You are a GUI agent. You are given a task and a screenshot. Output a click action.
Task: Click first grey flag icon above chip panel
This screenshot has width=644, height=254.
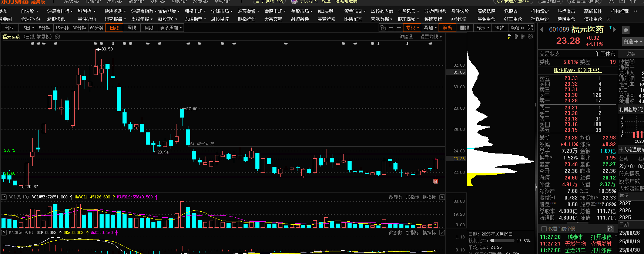click(x=517, y=36)
